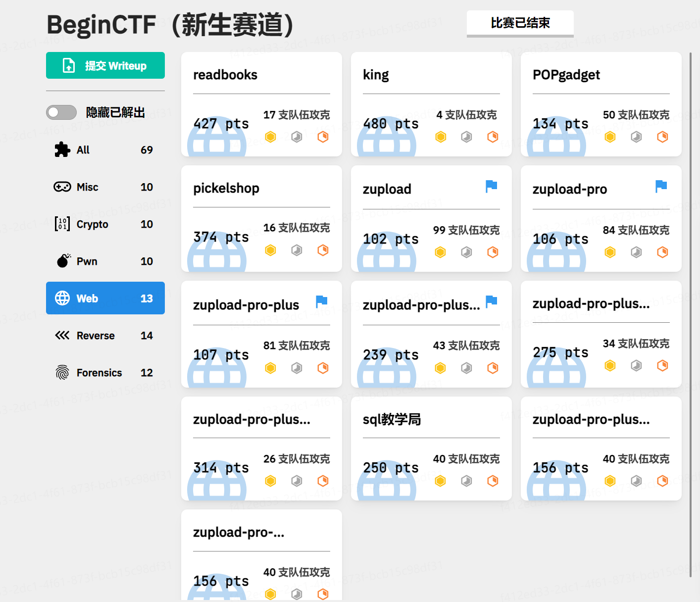
Task: Click the silver badge on king card
Action: [466, 137]
